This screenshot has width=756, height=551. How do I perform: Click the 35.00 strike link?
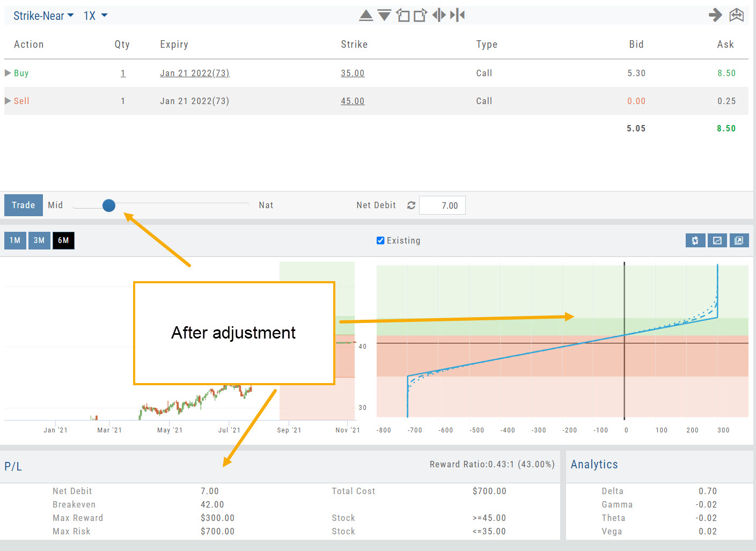pos(353,73)
